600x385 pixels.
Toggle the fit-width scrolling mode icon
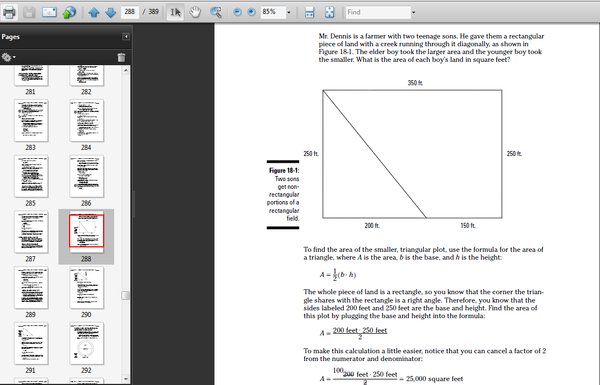tap(309, 12)
